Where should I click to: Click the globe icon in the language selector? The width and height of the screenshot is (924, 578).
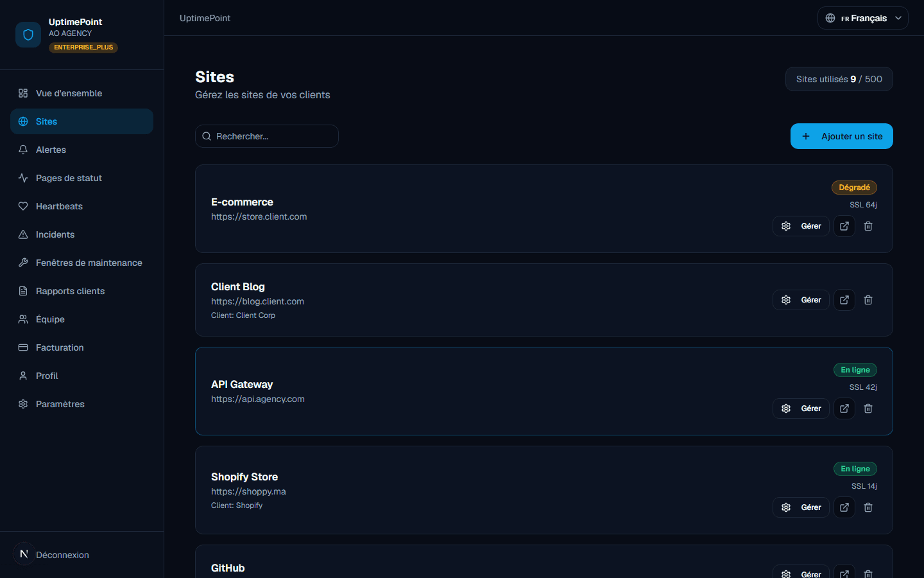830,18
